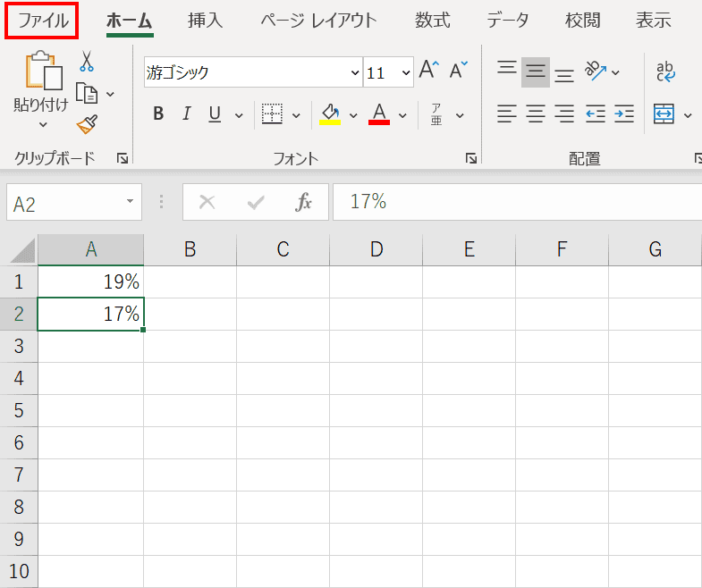The height and width of the screenshot is (588, 702).
Task: Toggle underline formatting
Action: (215, 114)
